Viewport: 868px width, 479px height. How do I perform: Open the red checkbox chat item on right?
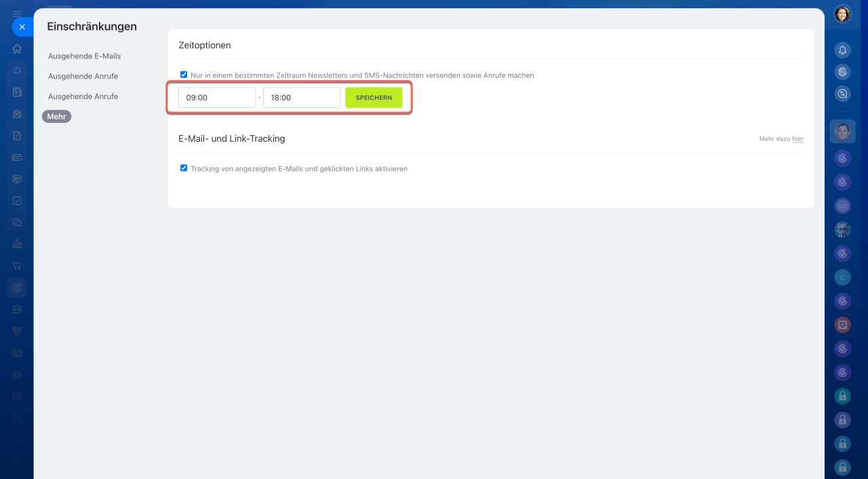(x=842, y=325)
